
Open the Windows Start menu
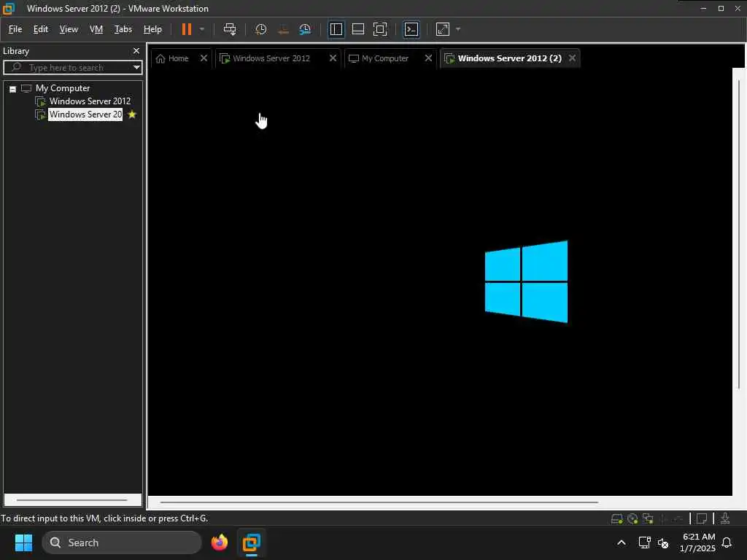(23, 542)
